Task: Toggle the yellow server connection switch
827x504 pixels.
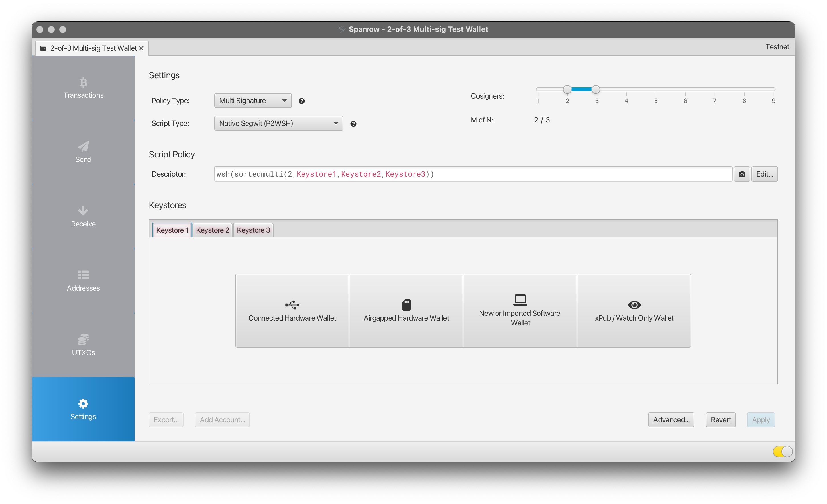Action: [x=782, y=451]
